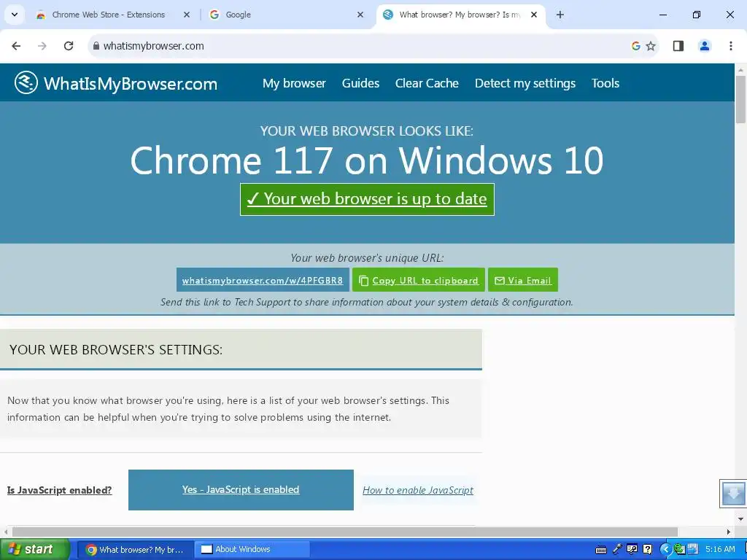Click the 5:16 AM clock

point(720,550)
